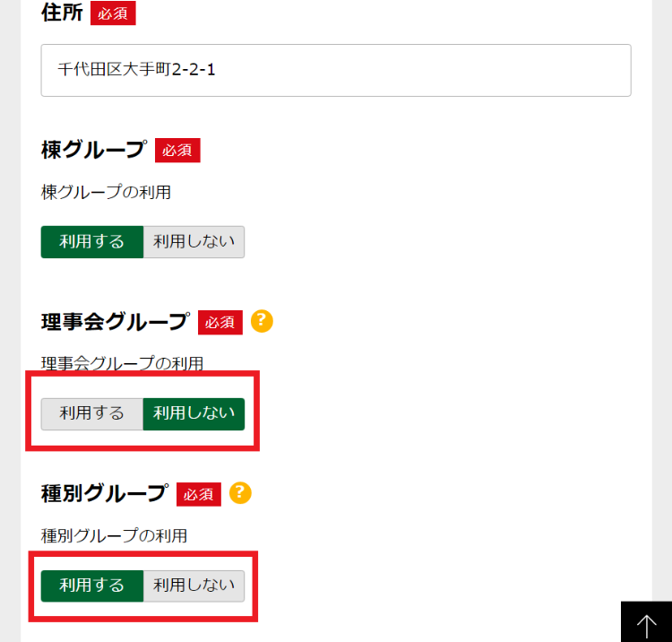Disable 種別グループ with 利用しない

click(194, 586)
